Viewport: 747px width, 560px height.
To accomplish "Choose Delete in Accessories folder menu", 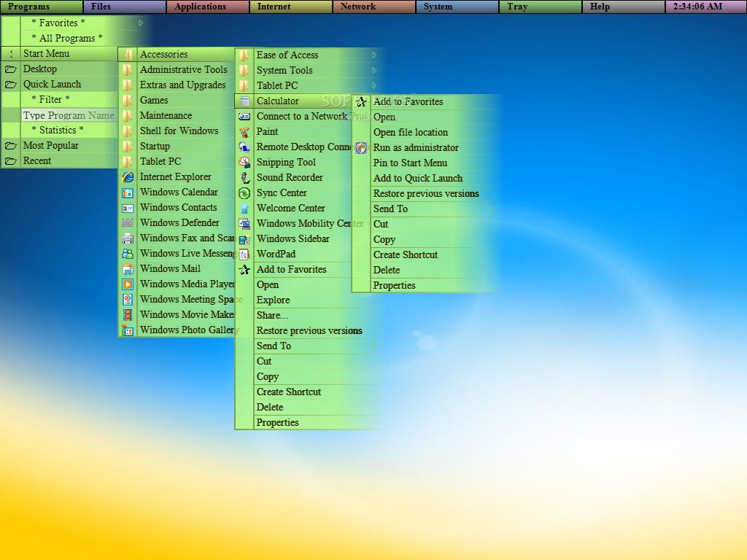I will pos(308,407).
